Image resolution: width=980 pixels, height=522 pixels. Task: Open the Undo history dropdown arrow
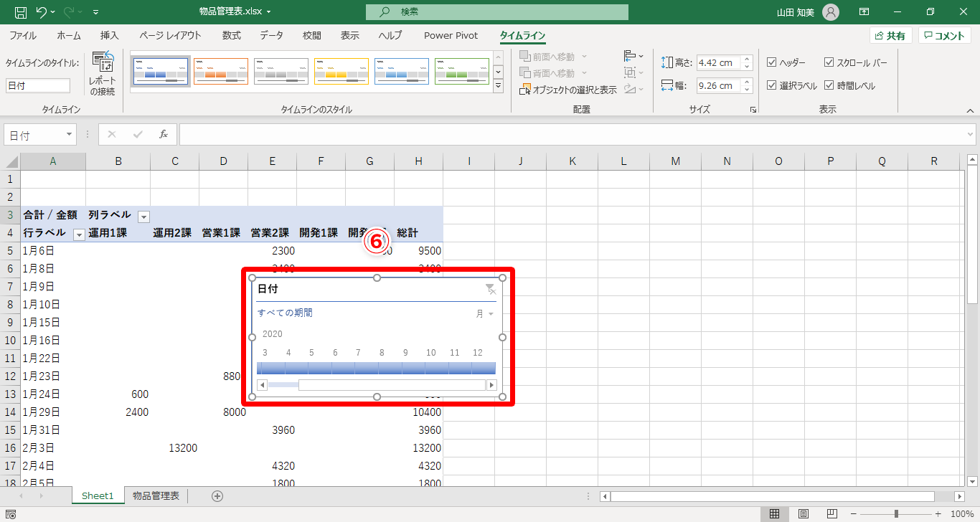click(x=52, y=12)
